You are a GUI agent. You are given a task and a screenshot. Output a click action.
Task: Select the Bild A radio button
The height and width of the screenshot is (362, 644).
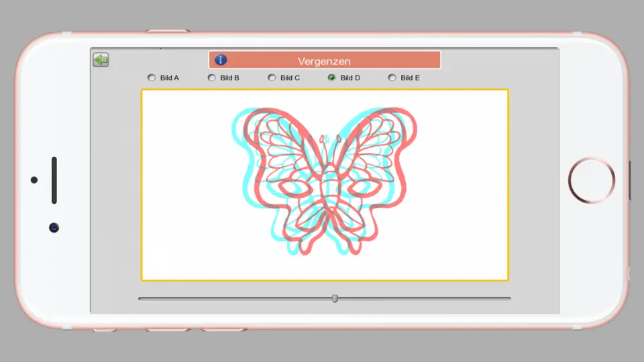[152, 78]
